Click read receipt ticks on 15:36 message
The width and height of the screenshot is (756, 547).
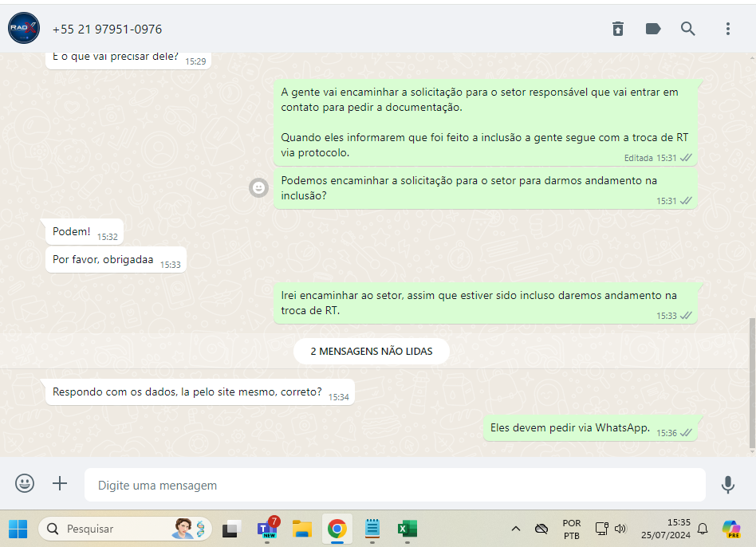pyautogui.click(x=686, y=433)
